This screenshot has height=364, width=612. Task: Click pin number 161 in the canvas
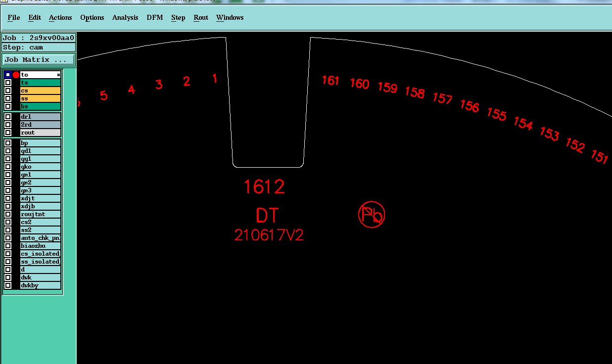330,80
